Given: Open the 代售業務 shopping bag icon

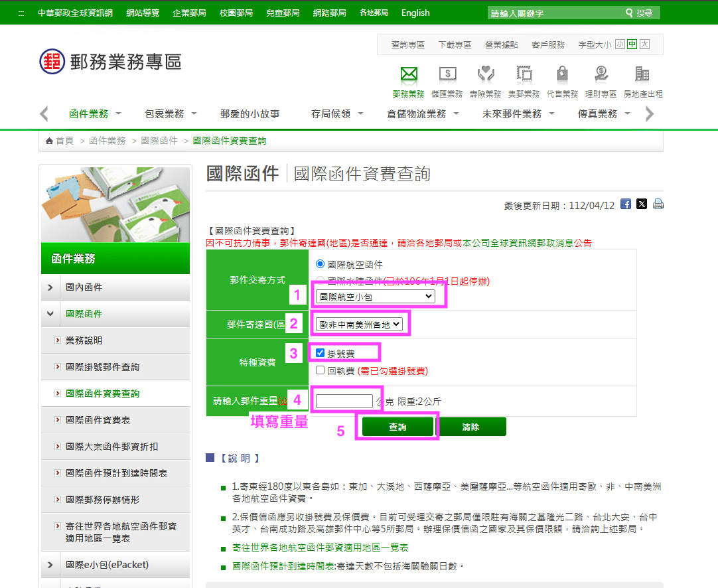Looking at the screenshot, I should (x=562, y=74).
